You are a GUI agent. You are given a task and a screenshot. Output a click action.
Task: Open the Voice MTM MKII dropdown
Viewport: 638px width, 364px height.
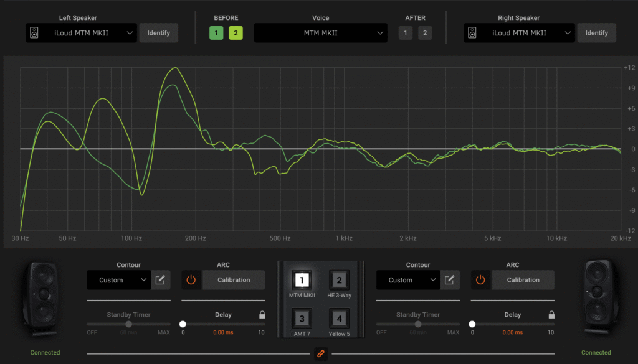[321, 33]
